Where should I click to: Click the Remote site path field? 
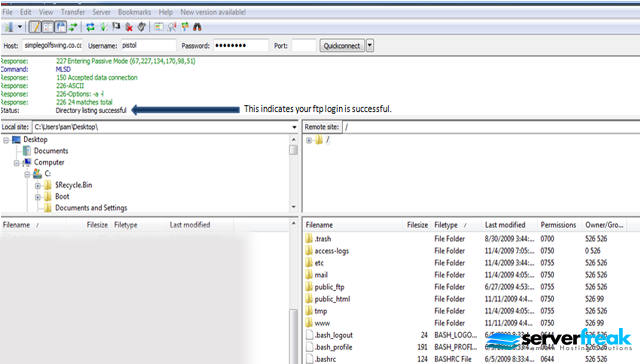[491, 127]
